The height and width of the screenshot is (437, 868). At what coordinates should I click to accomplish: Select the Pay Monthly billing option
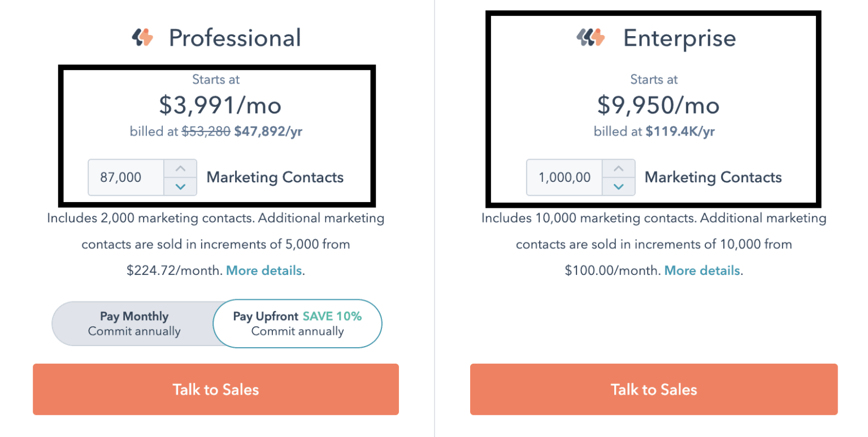click(x=134, y=324)
